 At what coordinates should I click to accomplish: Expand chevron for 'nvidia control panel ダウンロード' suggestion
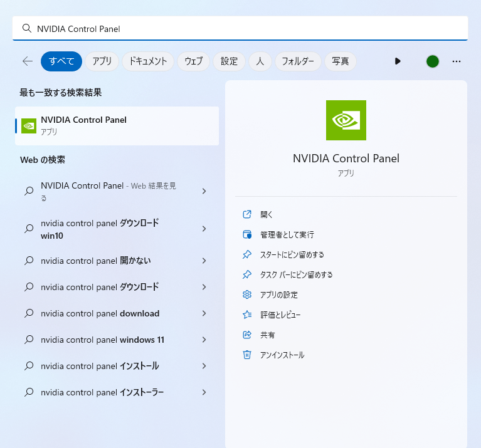[204, 287]
